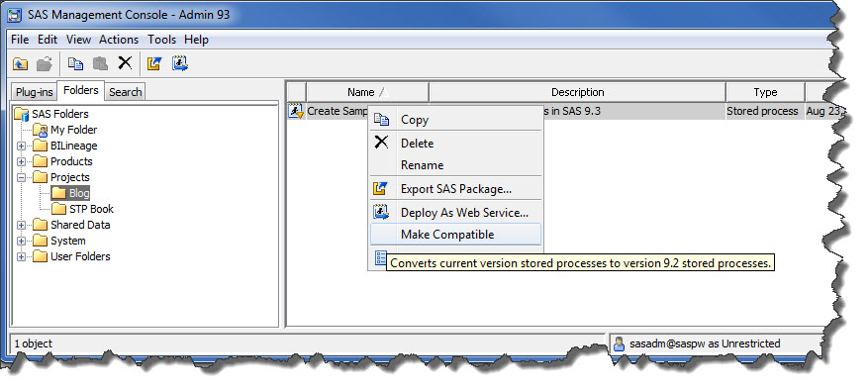This screenshot has width=868, height=391.
Task: Switch to the Plug-ins tab
Action: (35, 92)
